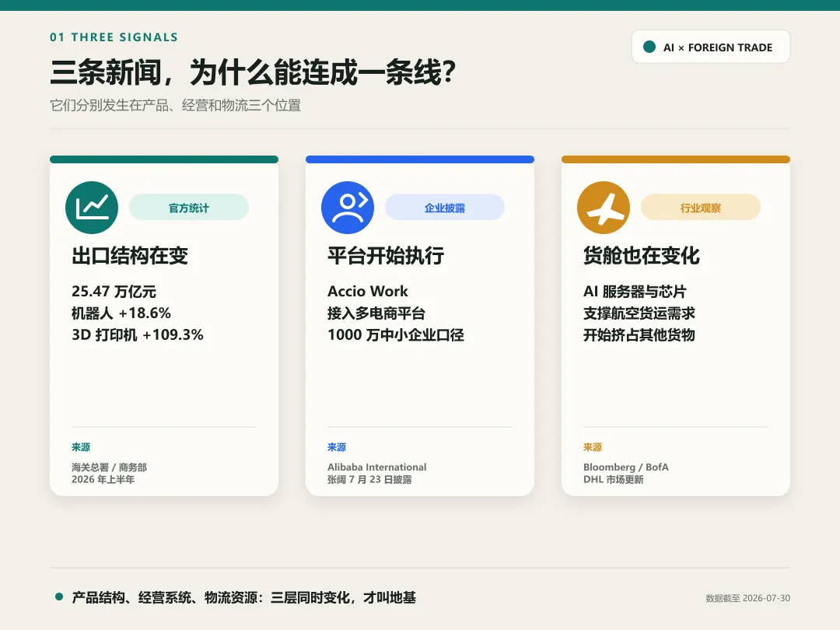Image resolution: width=840 pixels, height=630 pixels.
Task: Click the 官方统计 tag pill
Action: pyautogui.click(x=188, y=208)
